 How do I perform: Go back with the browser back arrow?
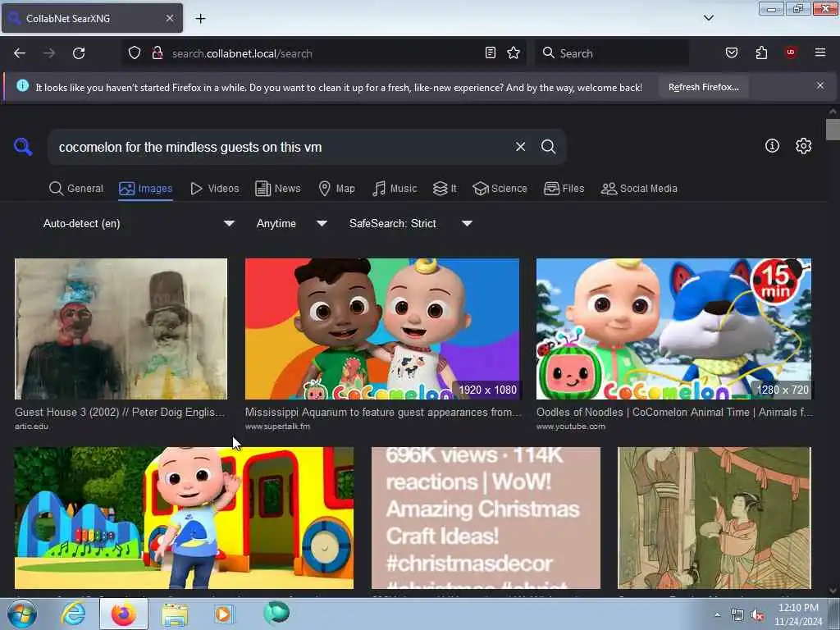(20, 53)
